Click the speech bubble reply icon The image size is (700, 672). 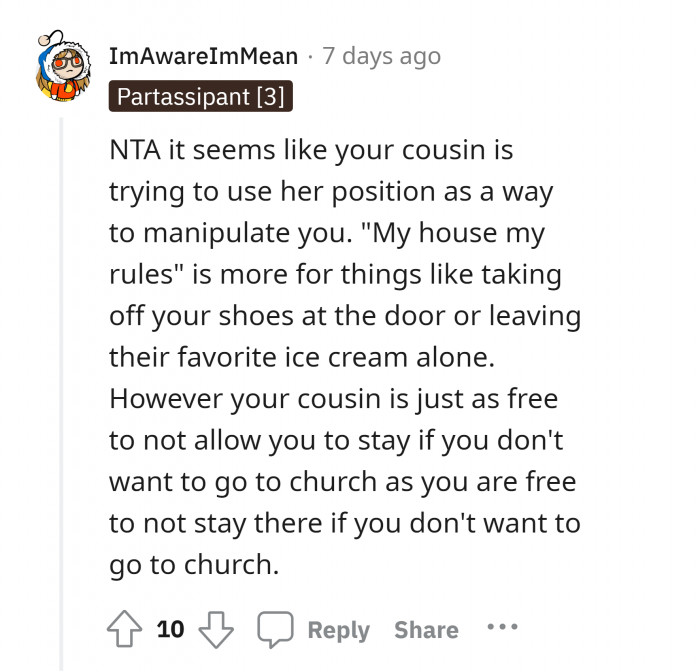[273, 629]
